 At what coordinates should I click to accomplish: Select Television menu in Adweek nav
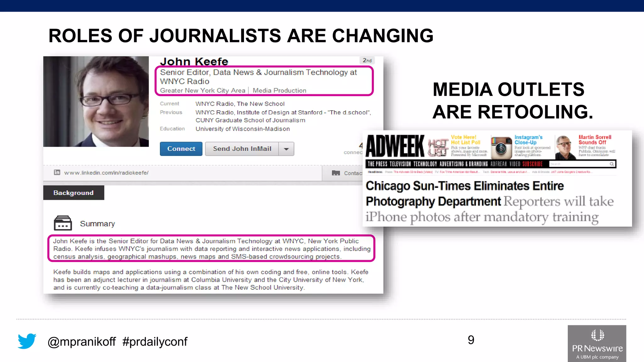click(400, 164)
